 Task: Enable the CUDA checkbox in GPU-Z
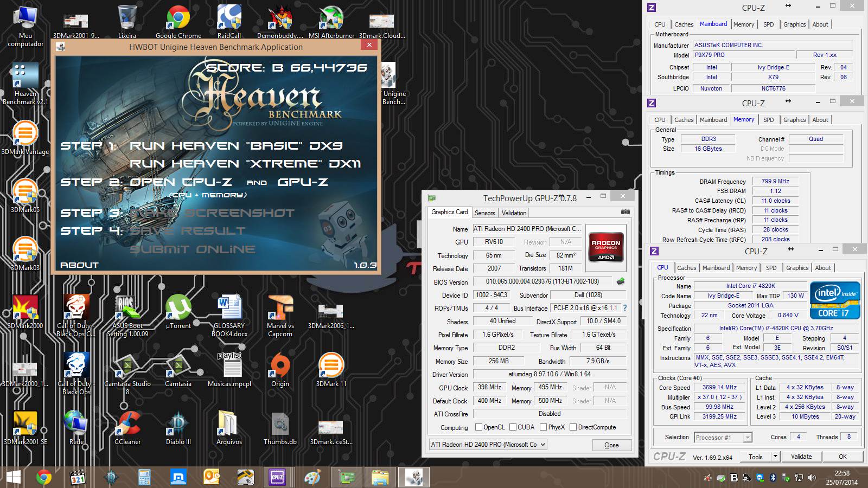(x=513, y=427)
